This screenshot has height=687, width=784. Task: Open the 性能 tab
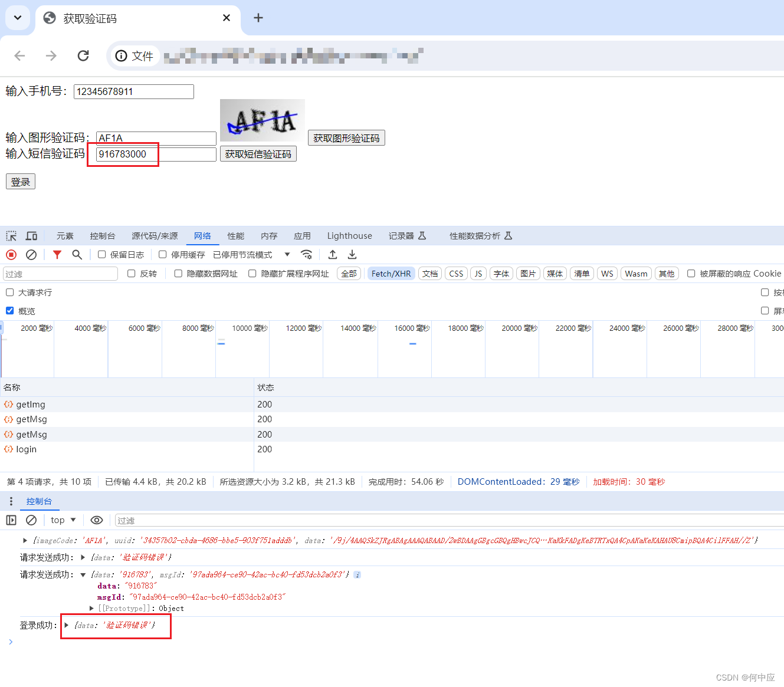click(236, 236)
